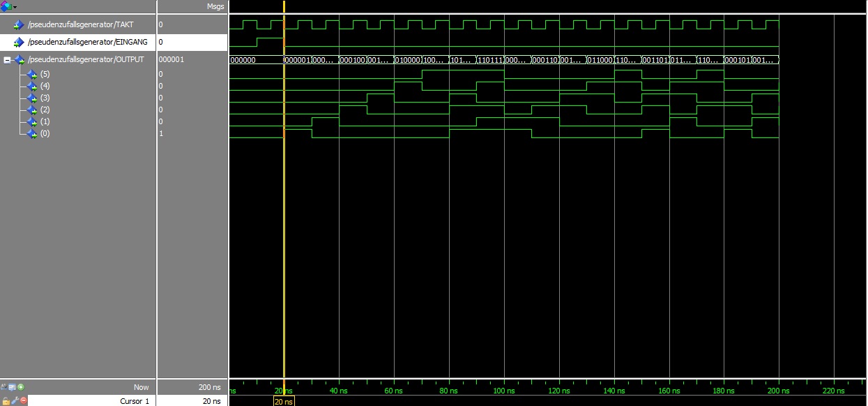
Task: Click the EINGANG signal icon
Action: click(x=19, y=43)
